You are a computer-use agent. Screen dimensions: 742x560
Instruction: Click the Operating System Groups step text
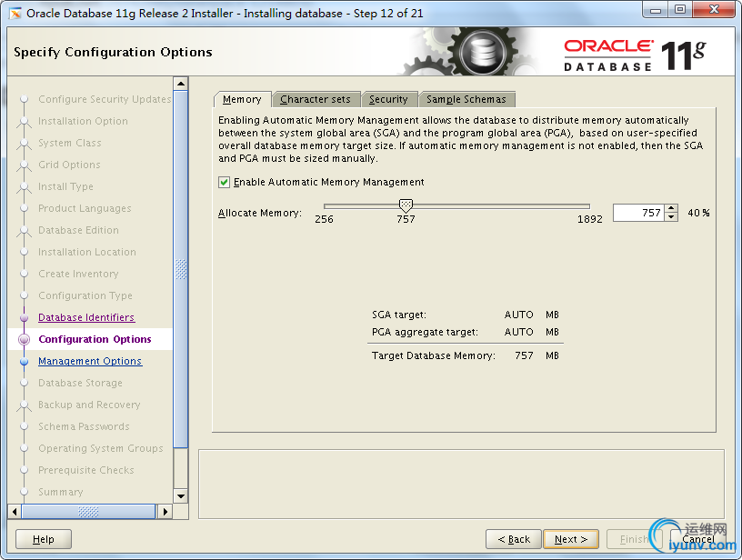tap(101, 448)
